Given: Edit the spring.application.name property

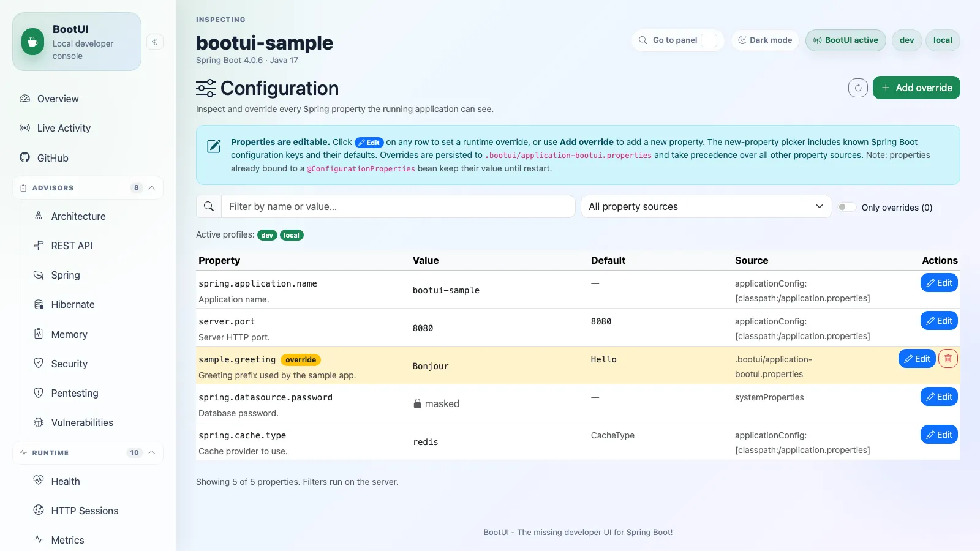Looking at the screenshot, I should point(939,283).
